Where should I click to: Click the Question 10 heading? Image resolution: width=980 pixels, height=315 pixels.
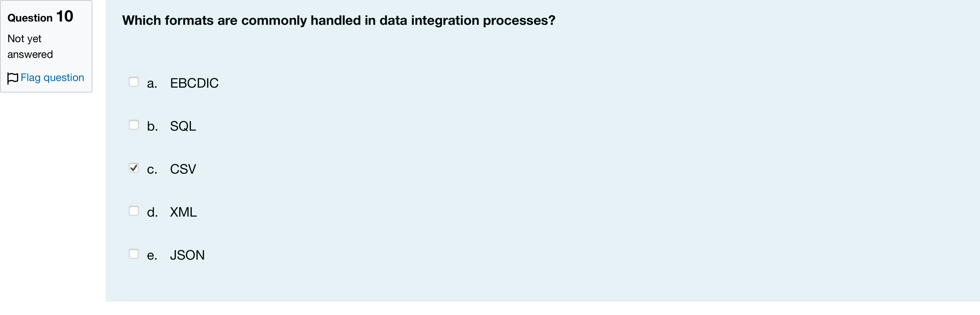point(40,17)
